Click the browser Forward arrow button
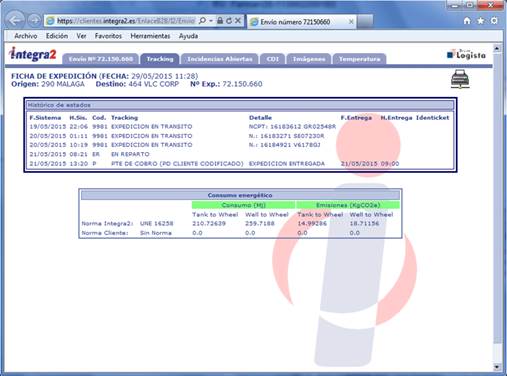 click(34, 21)
